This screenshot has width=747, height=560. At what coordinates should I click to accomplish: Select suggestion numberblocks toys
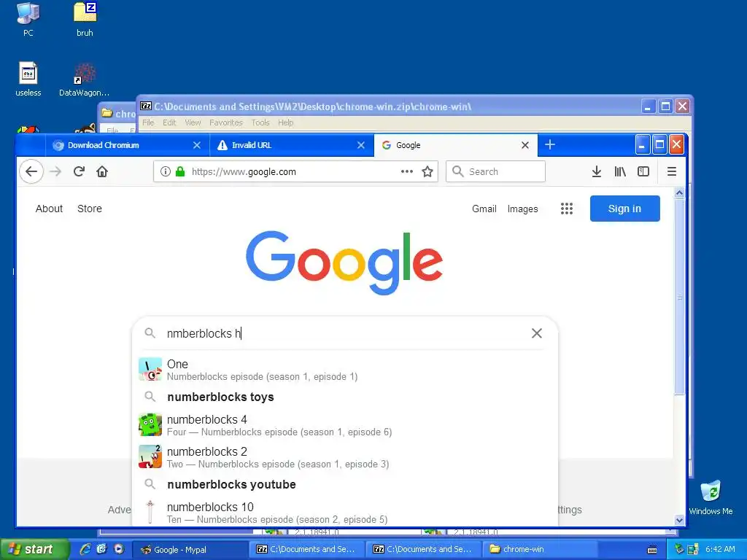[x=345, y=397]
